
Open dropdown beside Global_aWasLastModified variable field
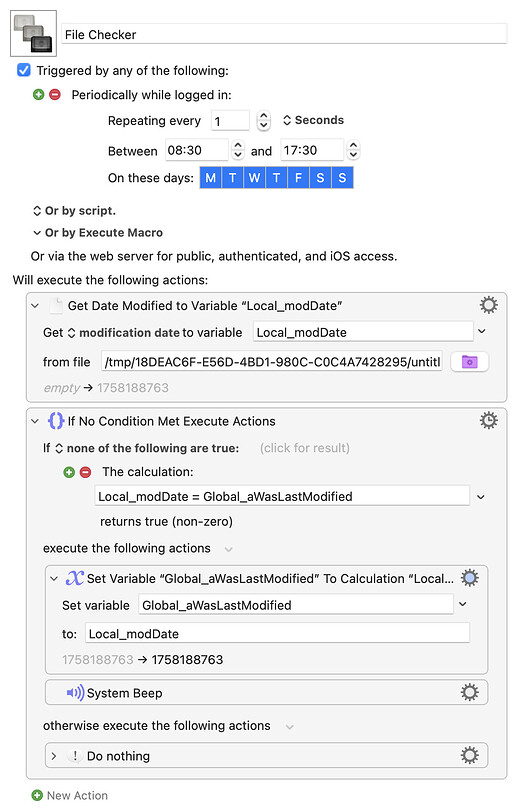pos(463,604)
